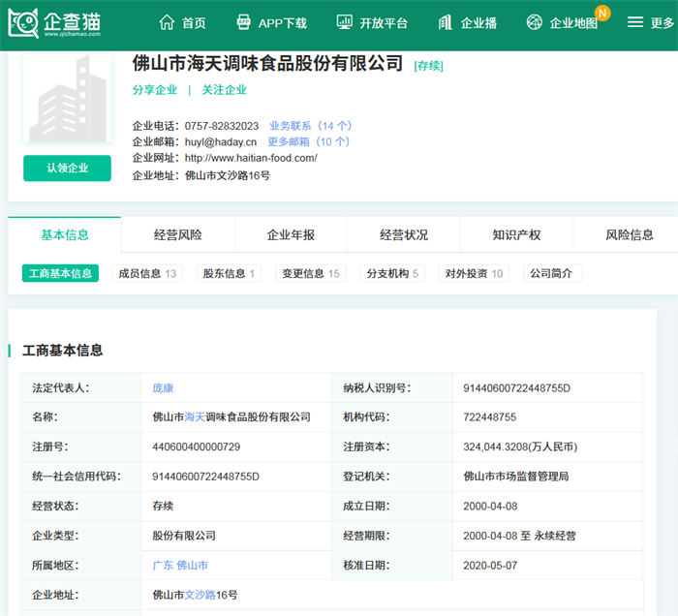Click 关注企业 link
Viewport: 678px width, 616px height.
(224, 90)
